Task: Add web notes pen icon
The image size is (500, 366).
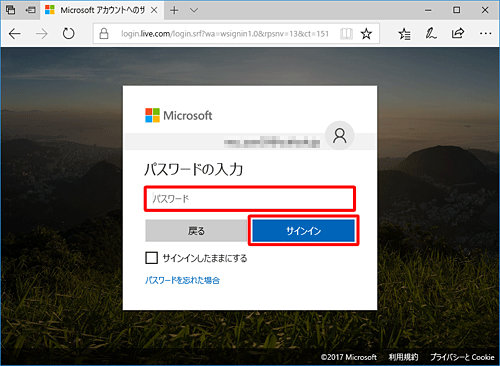Action: (x=431, y=33)
